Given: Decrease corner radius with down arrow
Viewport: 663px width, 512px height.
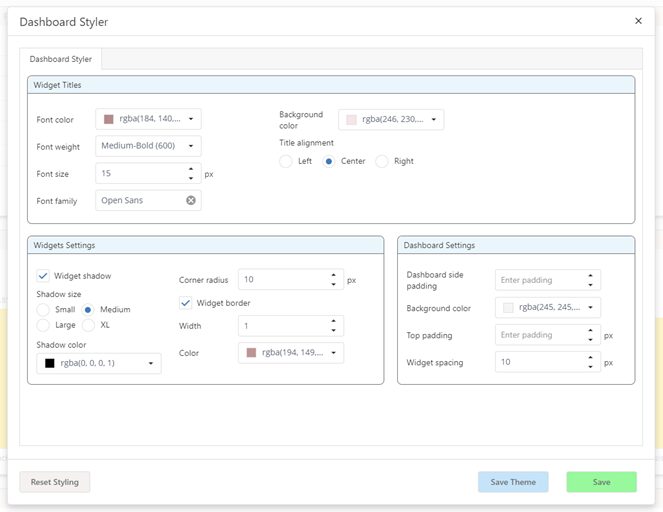Looking at the screenshot, I should [333, 285].
